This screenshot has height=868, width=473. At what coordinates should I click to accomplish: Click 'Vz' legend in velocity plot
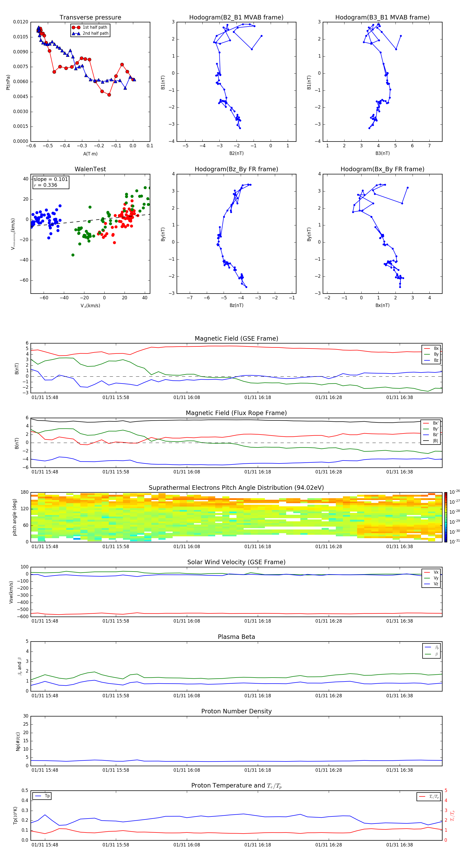point(431,584)
